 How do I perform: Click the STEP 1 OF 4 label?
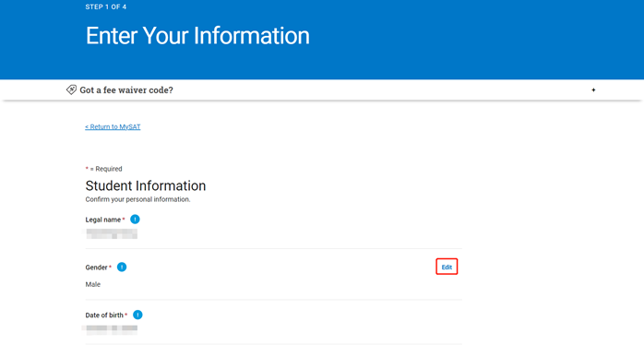point(106,7)
